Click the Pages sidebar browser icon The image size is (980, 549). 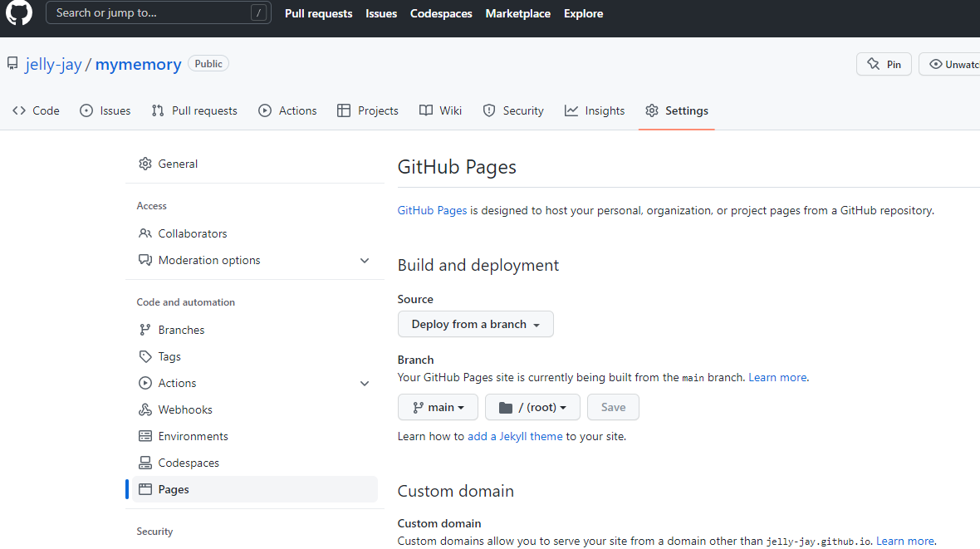145,489
